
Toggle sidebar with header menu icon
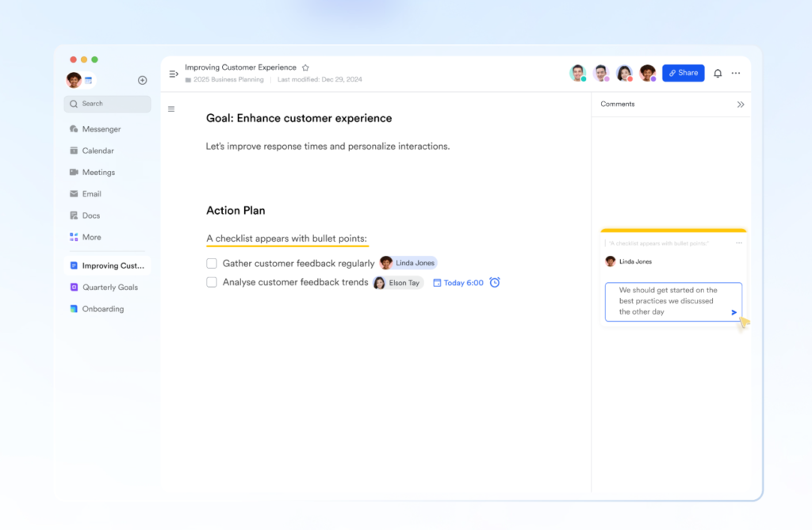point(174,74)
